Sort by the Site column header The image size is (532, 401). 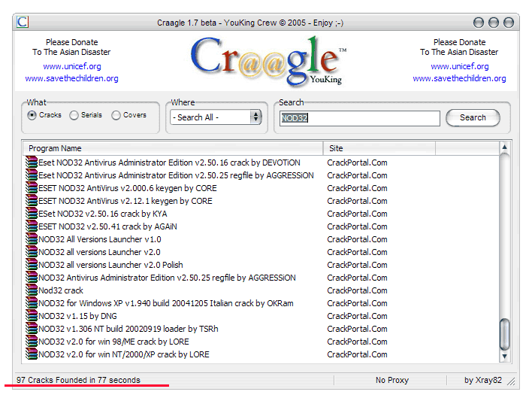[x=379, y=148]
